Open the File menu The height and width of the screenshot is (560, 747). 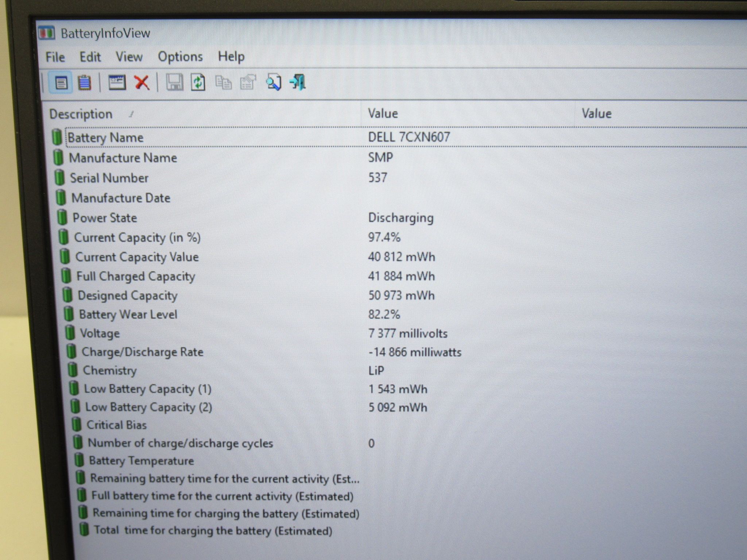tap(55, 57)
